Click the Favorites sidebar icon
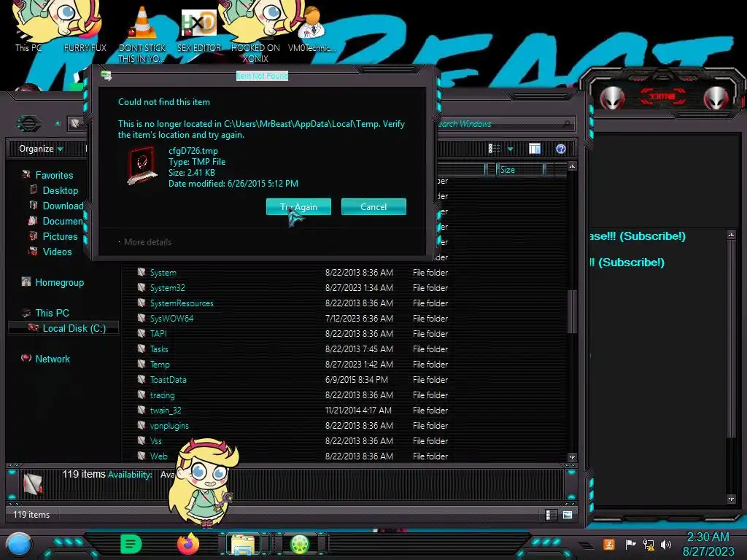 (x=26, y=175)
